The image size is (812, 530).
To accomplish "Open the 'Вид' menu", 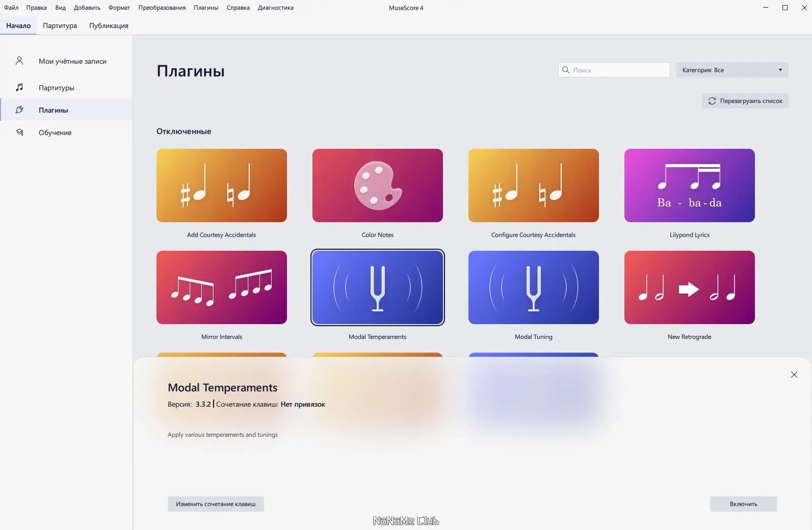I will [60, 8].
